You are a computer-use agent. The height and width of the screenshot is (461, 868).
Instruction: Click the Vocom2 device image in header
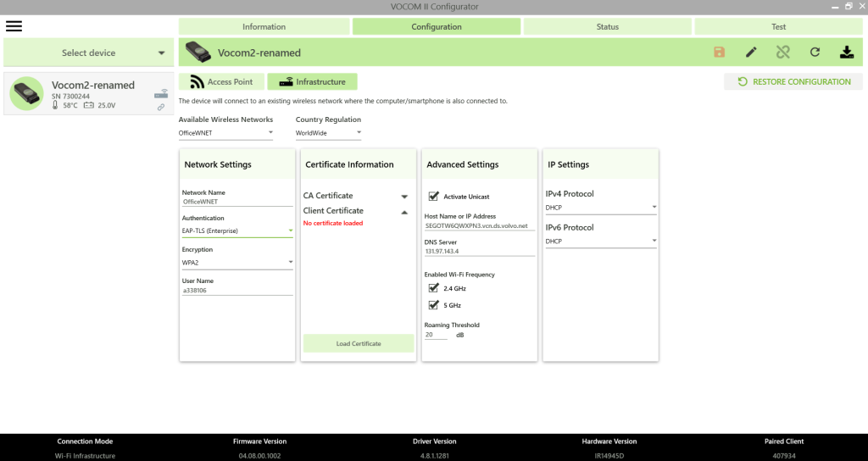tap(198, 52)
